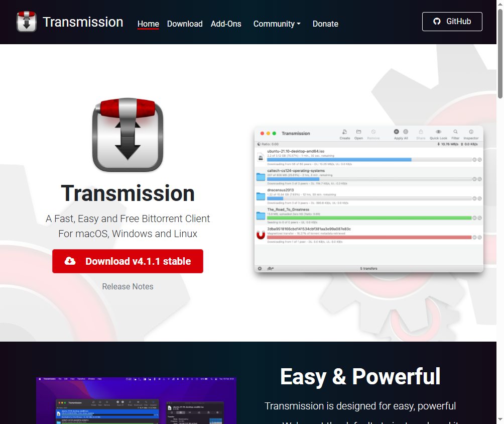504x424 pixels.
Task: Click the dark-mode desktop screenshot thumbnail
Action: tap(136, 400)
